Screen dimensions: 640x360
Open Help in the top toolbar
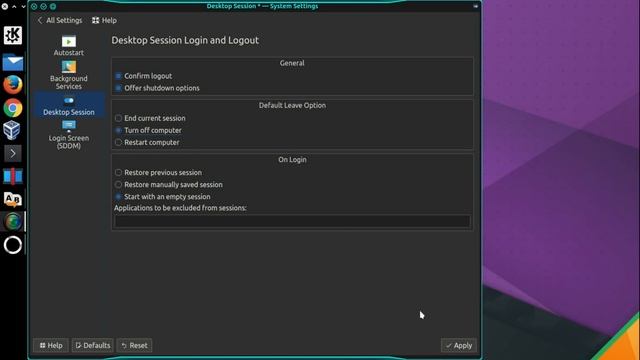[x=104, y=20]
